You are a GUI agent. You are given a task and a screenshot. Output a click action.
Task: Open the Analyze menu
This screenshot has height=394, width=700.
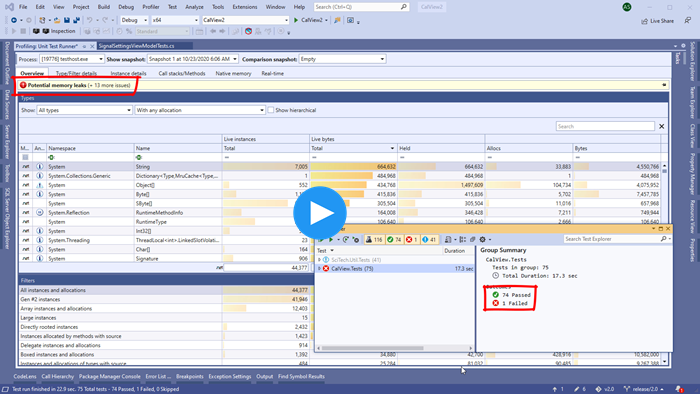194,7
